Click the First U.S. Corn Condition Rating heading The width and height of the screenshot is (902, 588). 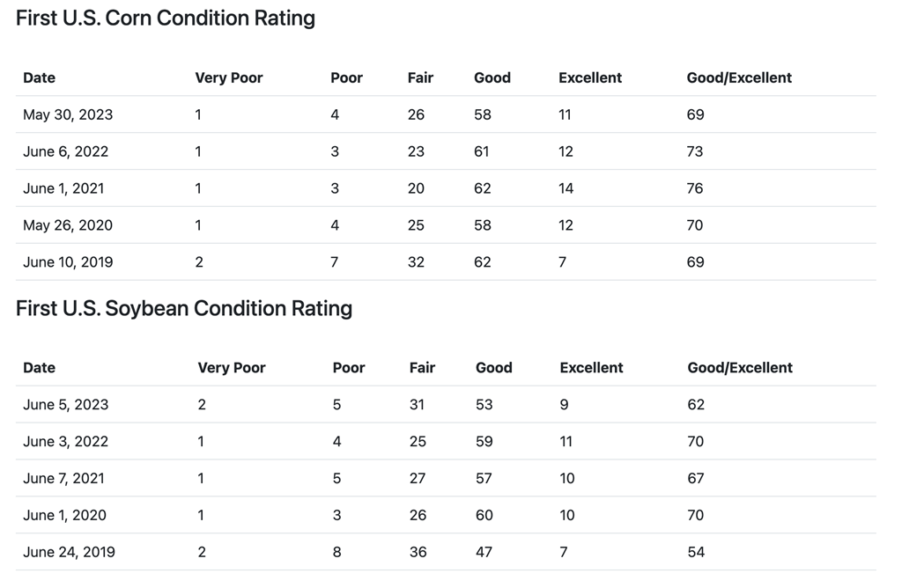click(x=165, y=18)
